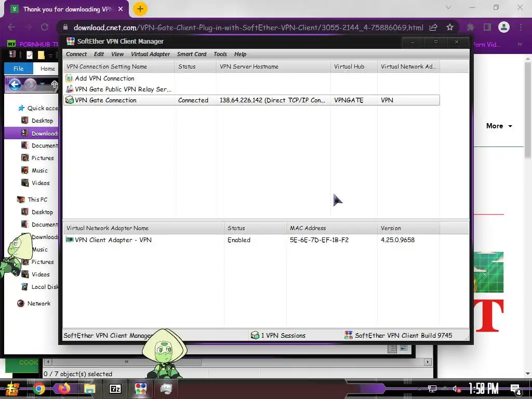The width and height of the screenshot is (532, 399).
Task: Open the Chrome profile avatar
Action: tap(504, 27)
